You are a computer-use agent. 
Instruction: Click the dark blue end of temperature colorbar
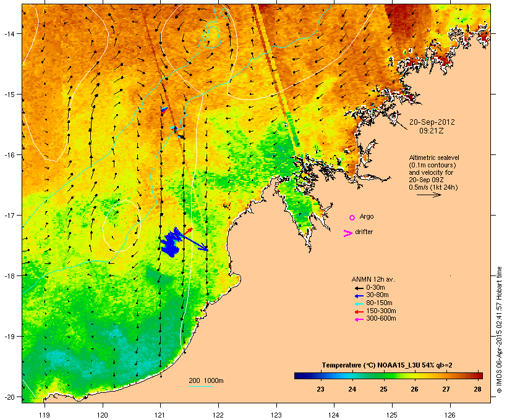pyautogui.click(x=300, y=376)
